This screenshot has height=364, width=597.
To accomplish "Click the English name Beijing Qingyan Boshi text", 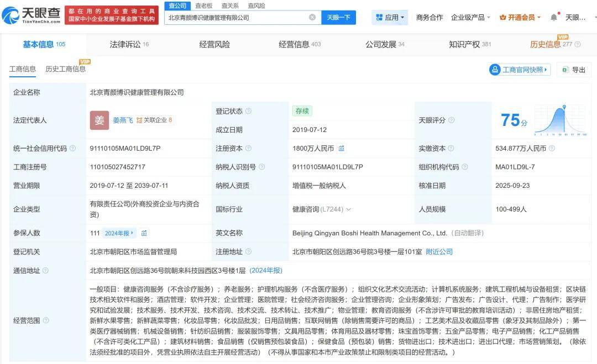I will 370,233.
